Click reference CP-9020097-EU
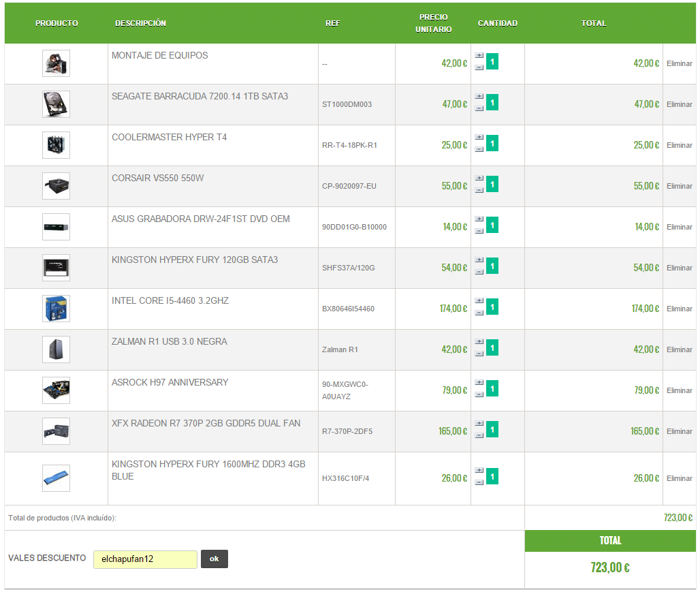Screen dimensions: 700x592 (349, 186)
